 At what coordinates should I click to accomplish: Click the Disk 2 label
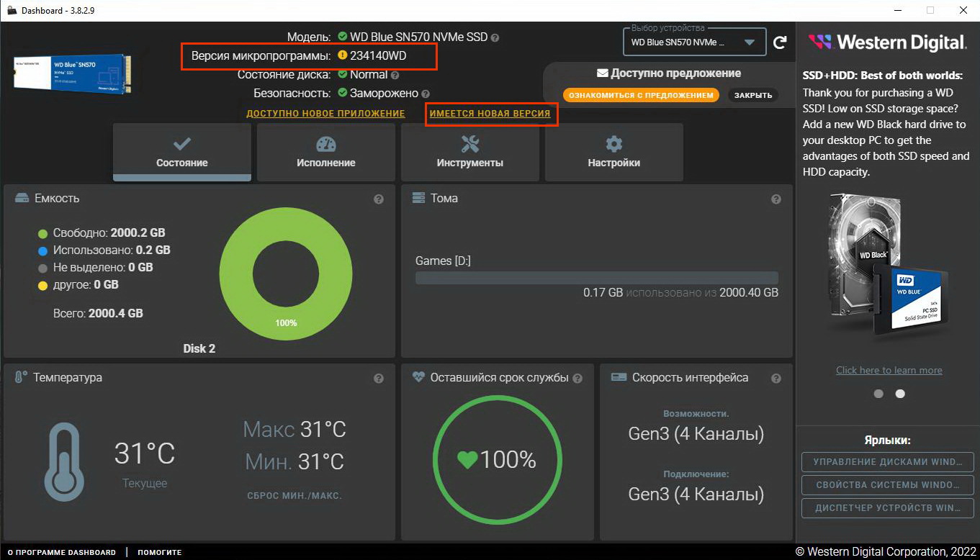199,348
